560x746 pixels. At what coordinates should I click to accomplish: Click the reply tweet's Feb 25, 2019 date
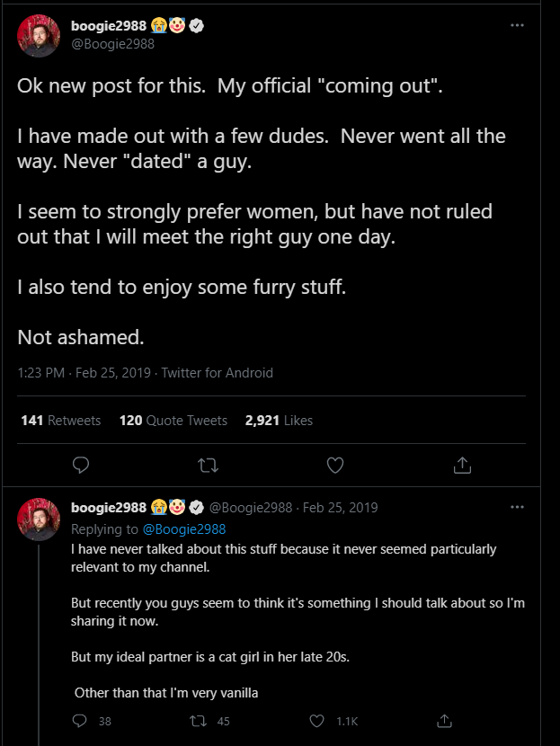click(341, 507)
